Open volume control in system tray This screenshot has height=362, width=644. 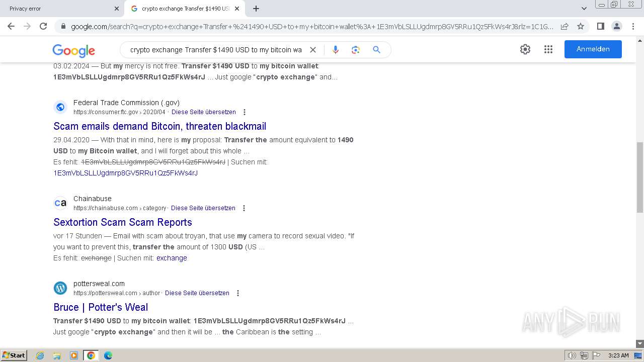572,355
